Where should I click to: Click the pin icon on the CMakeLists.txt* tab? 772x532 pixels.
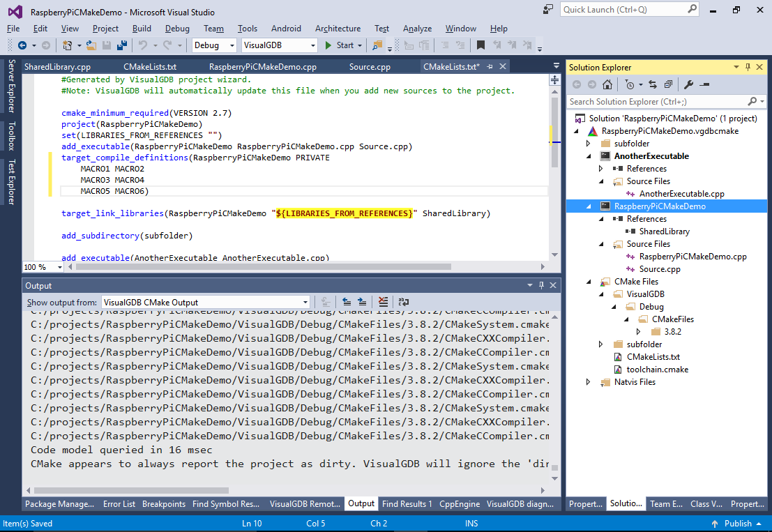point(490,66)
